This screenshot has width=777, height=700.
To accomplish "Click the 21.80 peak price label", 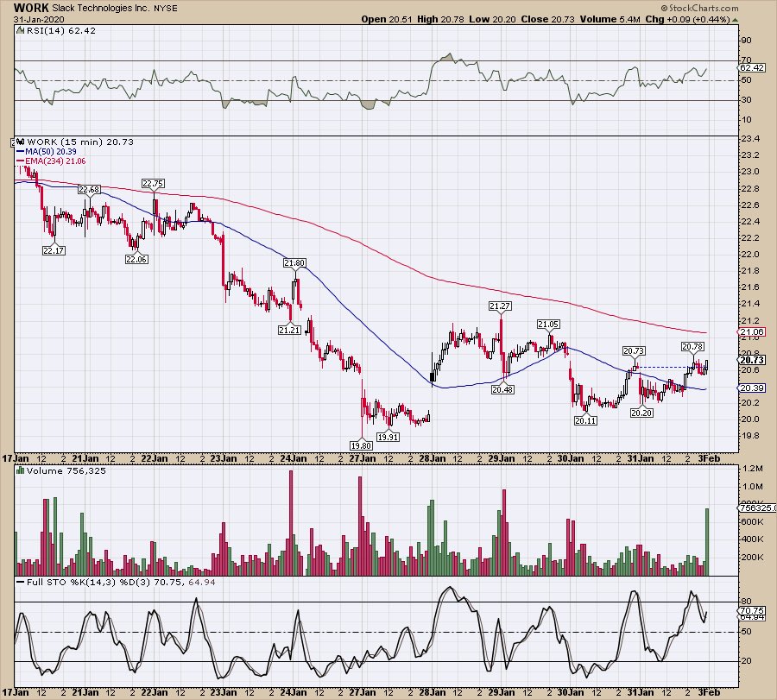I will [294, 263].
